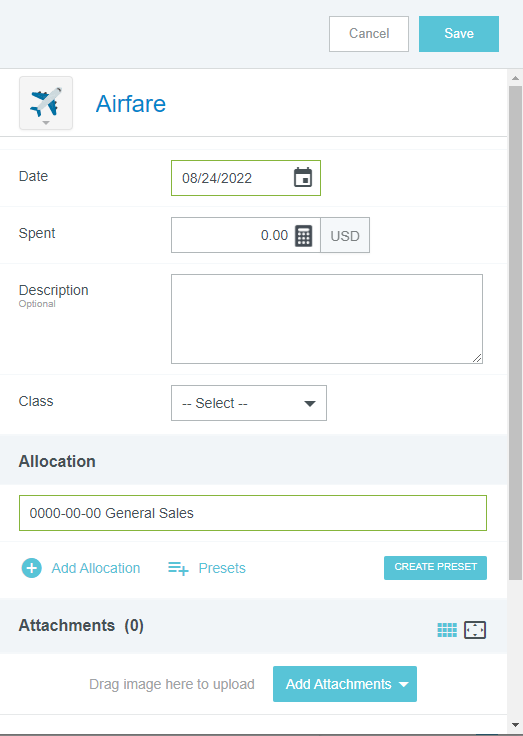Click the Presets list-plus icon

[178, 568]
